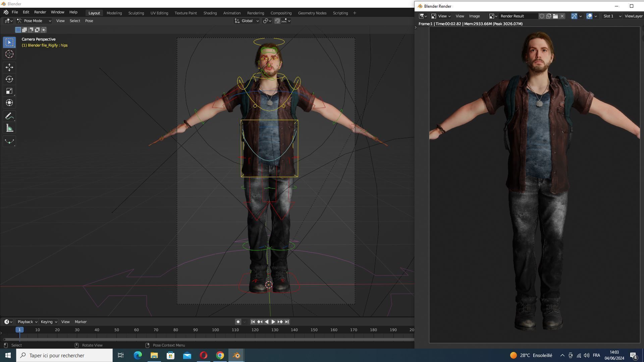Image resolution: width=644 pixels, height=362 pixels.
Task: Expand the Keying popover
Action: tap(49, 322)
